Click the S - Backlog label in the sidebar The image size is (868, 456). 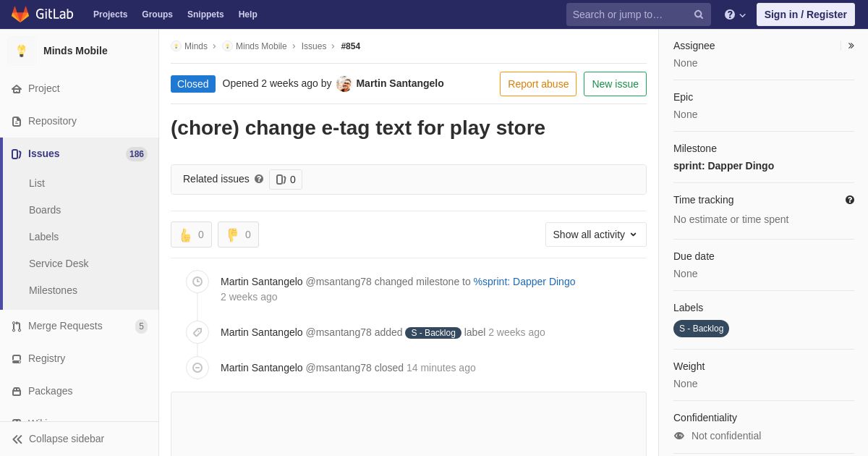[701, 329]
